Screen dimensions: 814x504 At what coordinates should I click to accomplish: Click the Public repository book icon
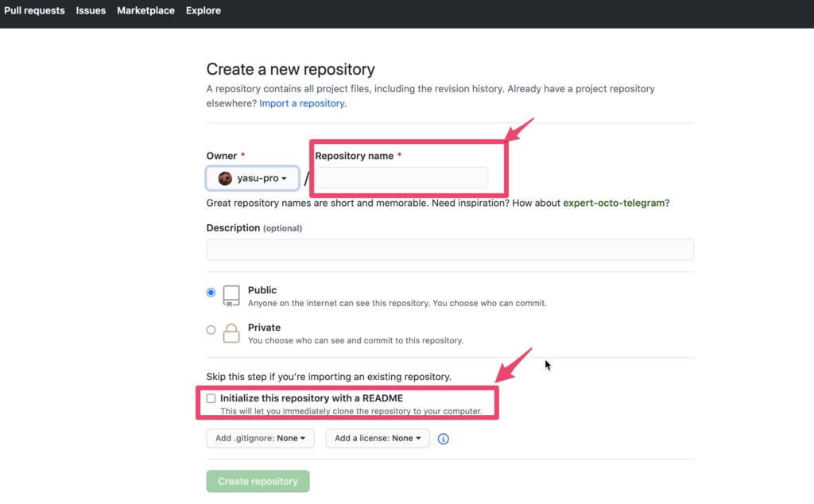point(231,296)
